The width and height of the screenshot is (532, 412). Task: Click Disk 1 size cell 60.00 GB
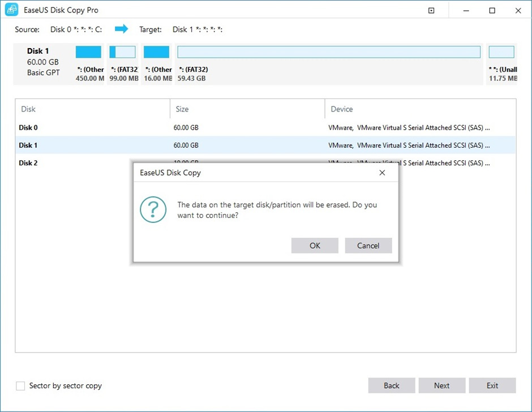(186, 145)
